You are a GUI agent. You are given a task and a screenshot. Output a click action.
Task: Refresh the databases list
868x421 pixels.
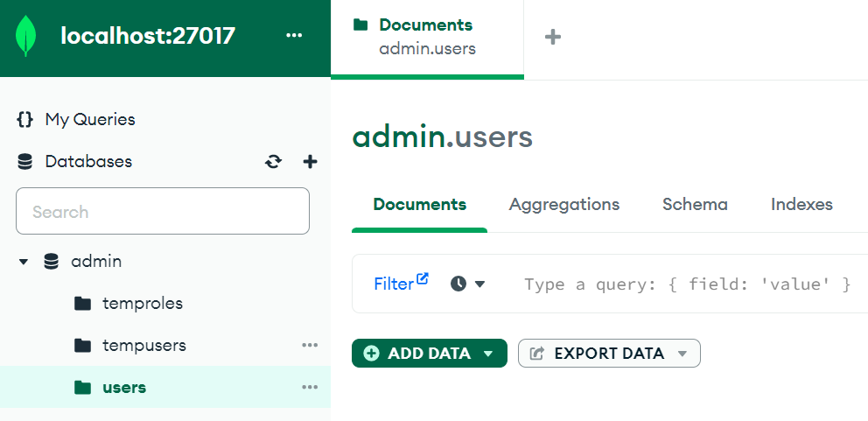point(274,162)
